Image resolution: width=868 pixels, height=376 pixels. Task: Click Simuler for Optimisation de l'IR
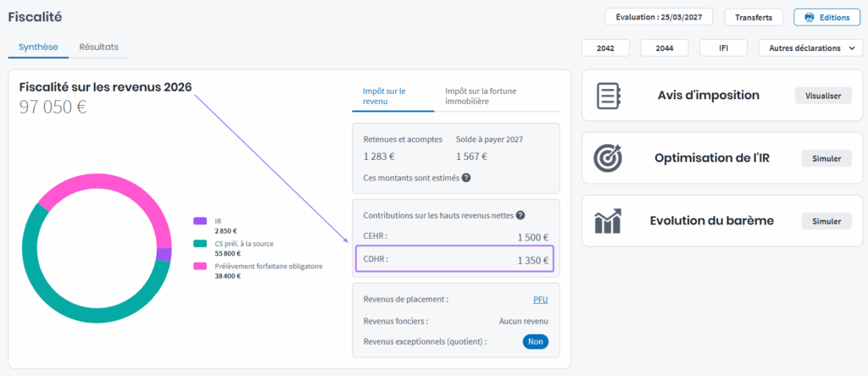tap(826, 158)
